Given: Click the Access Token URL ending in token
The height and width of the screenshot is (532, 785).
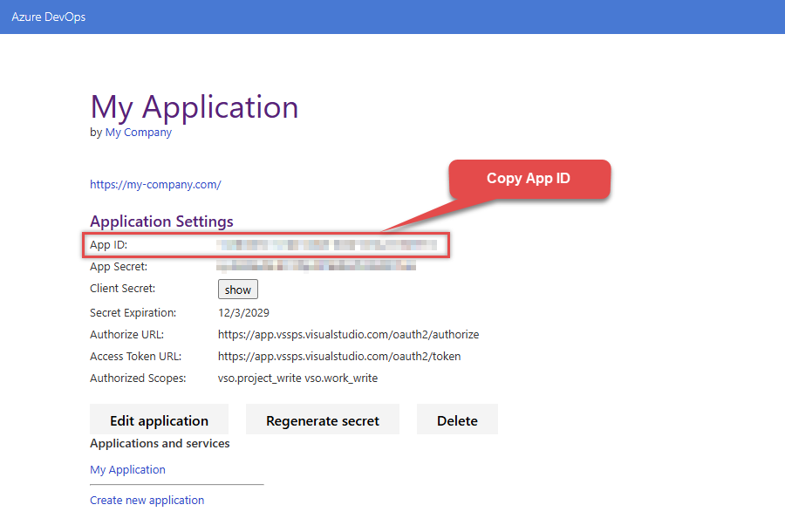Looking at the screenshot, I should point(339,357).
